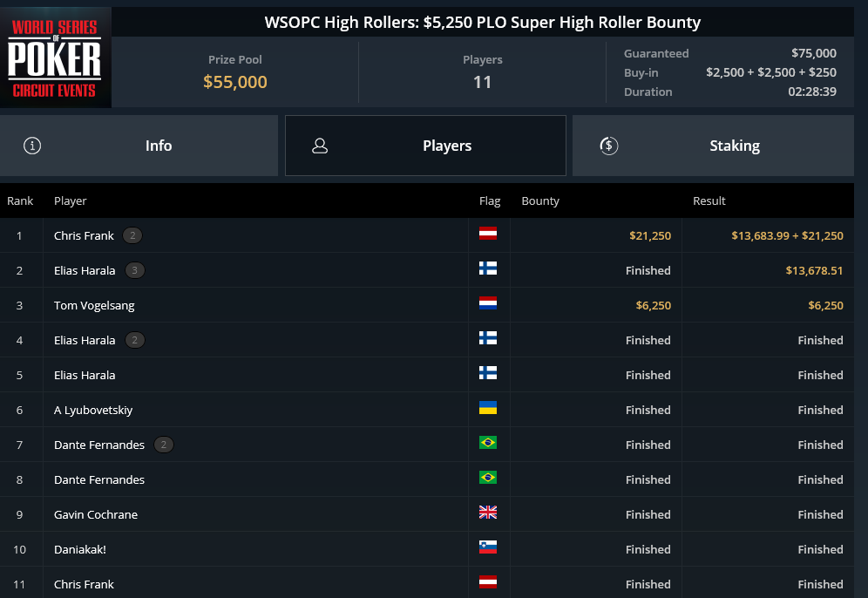Click the dollar coin Staking icon

(x=609, y=146)
